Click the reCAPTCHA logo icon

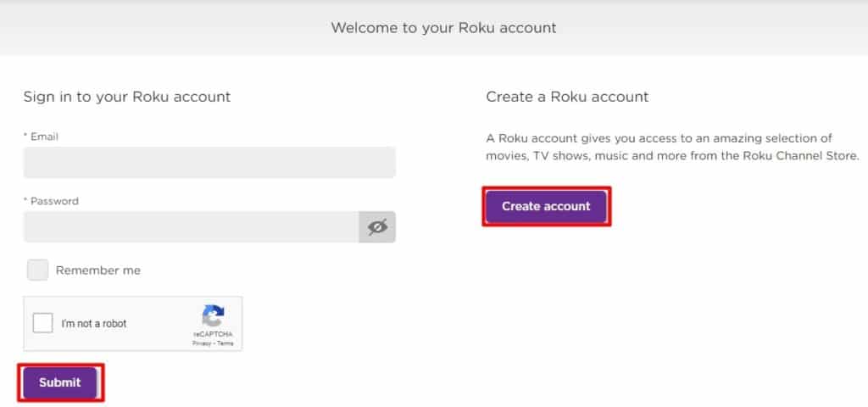[213, 316]
